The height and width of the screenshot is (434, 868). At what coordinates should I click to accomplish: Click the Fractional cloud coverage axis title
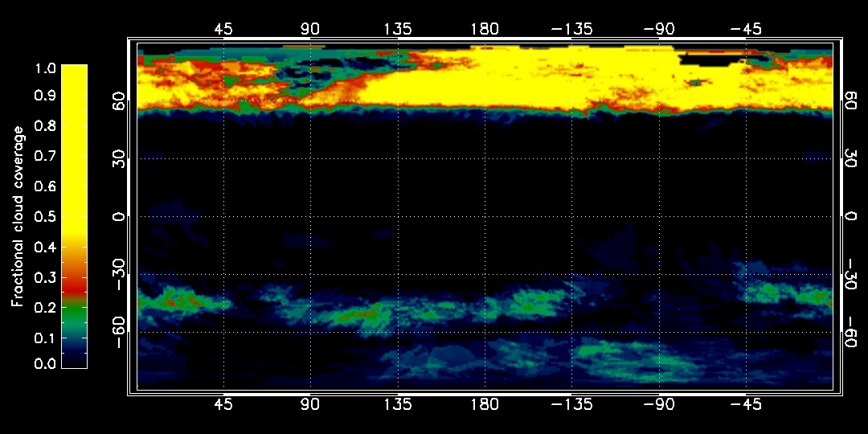coord(18,216)
